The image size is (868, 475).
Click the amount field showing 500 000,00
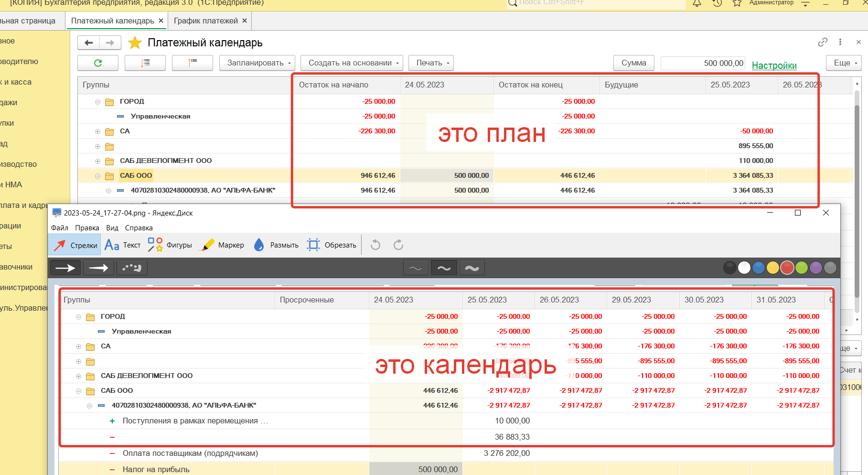point(703,63)
